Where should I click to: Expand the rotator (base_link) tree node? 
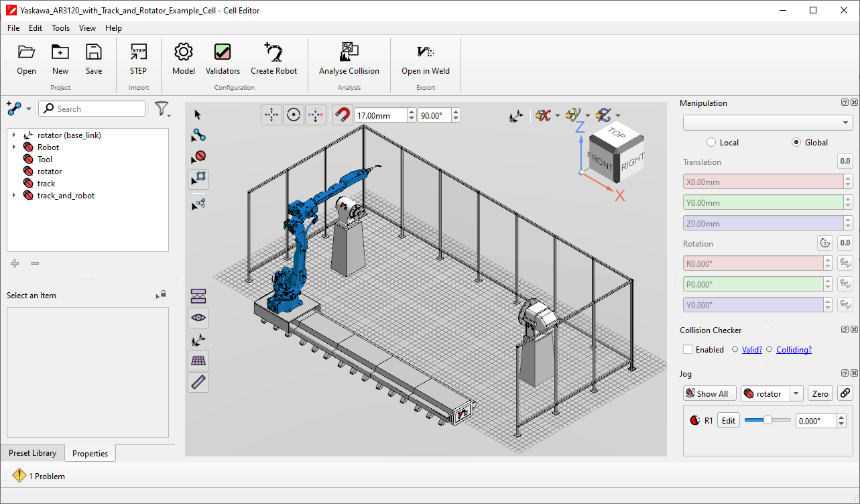(13, 135)
